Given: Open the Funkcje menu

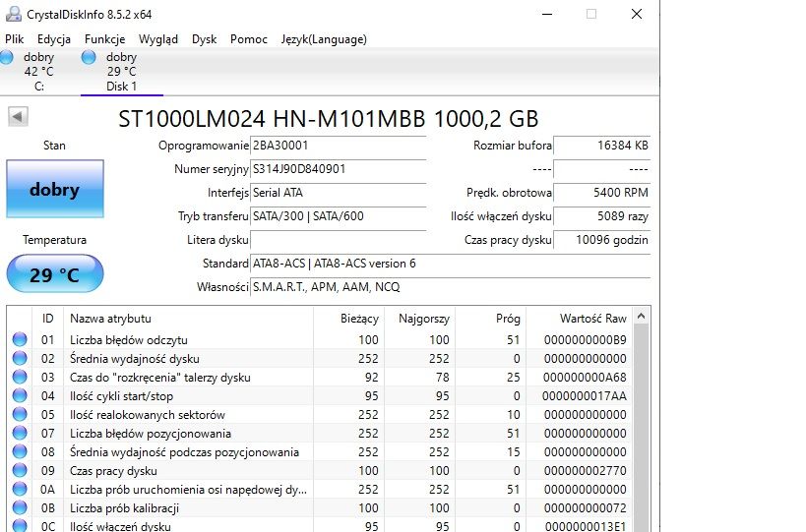Looking at the screenshot, I should 105,39.
